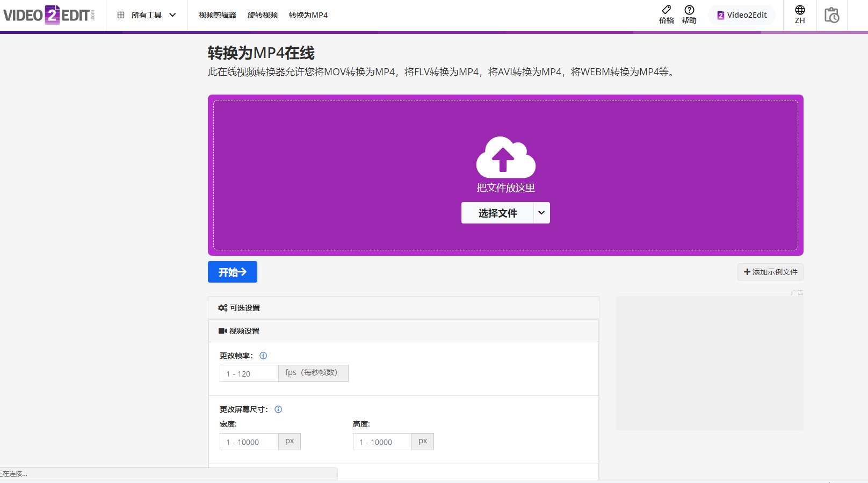Viewport: 868px width, 483px height.
Task: Open the 转换为MP4 menu item
Action: (308, 15)
